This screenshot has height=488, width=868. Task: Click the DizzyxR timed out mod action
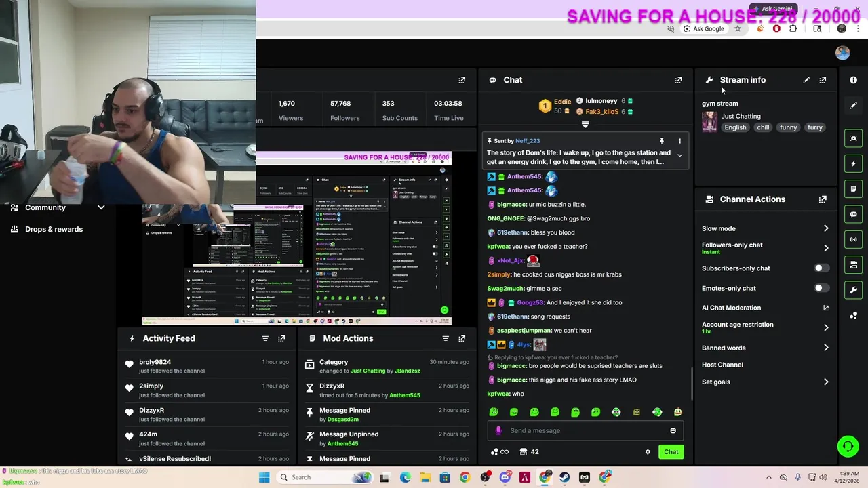point(387,390)
